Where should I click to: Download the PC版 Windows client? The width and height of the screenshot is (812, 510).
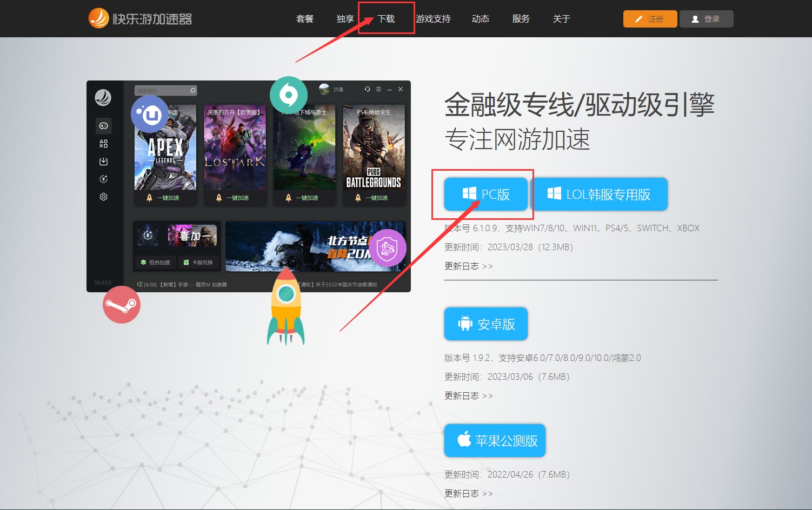485,194
